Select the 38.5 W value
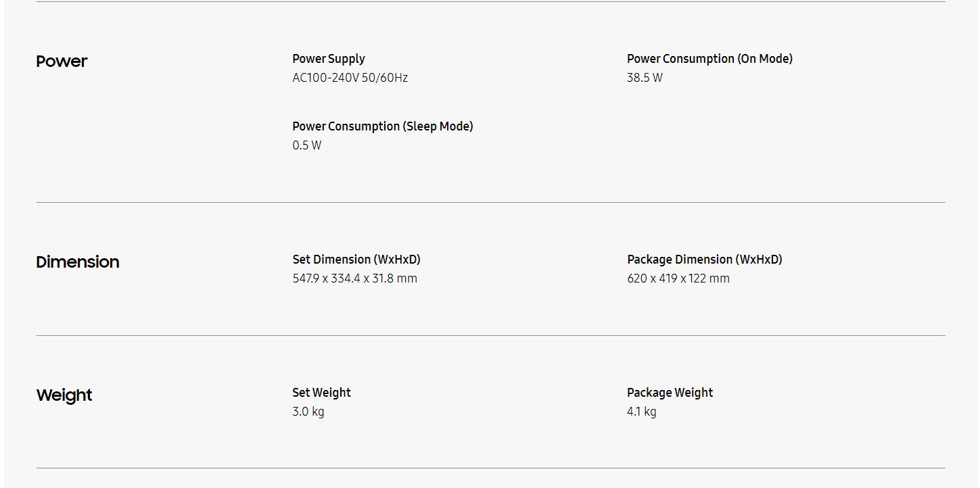 coord(645,78)
